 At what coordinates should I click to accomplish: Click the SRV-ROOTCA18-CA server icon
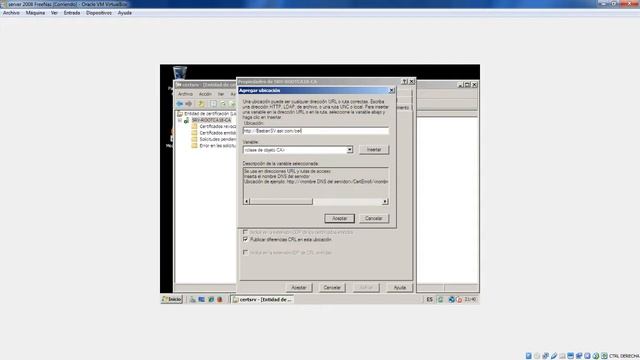coord(187,120)
